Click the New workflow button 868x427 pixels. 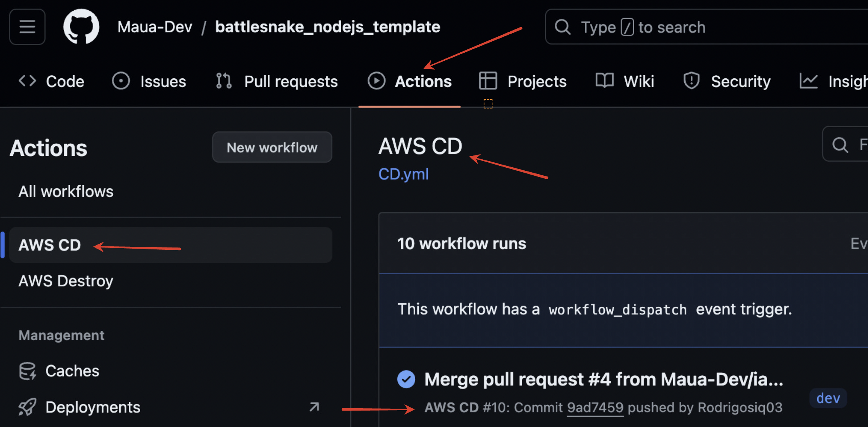point(272,147)
